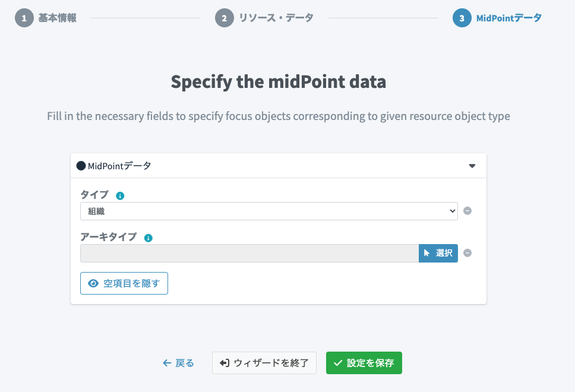Click the step 2 number circle
The height and width of the screenshot is (392, 575).
pyautogui.click(x=224, y=18)
